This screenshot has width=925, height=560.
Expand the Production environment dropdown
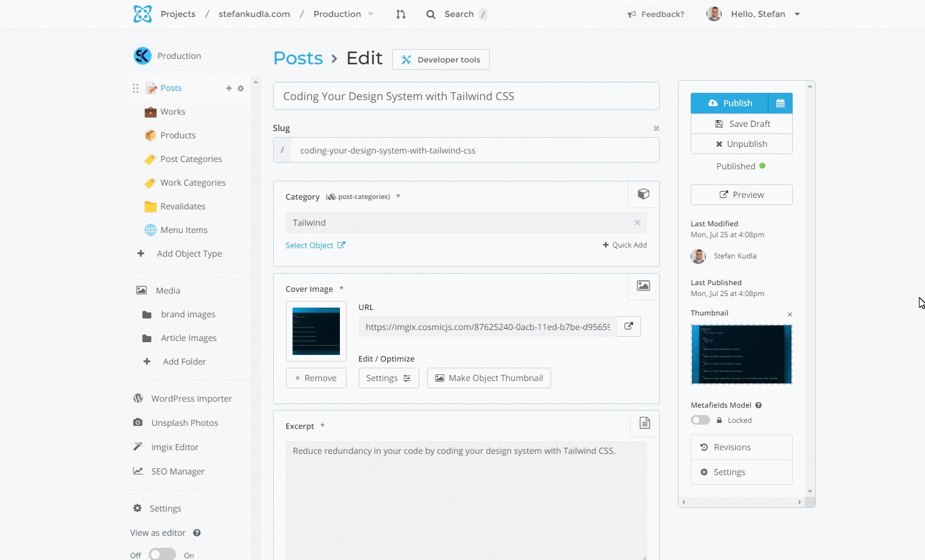[x=344, y=14]
